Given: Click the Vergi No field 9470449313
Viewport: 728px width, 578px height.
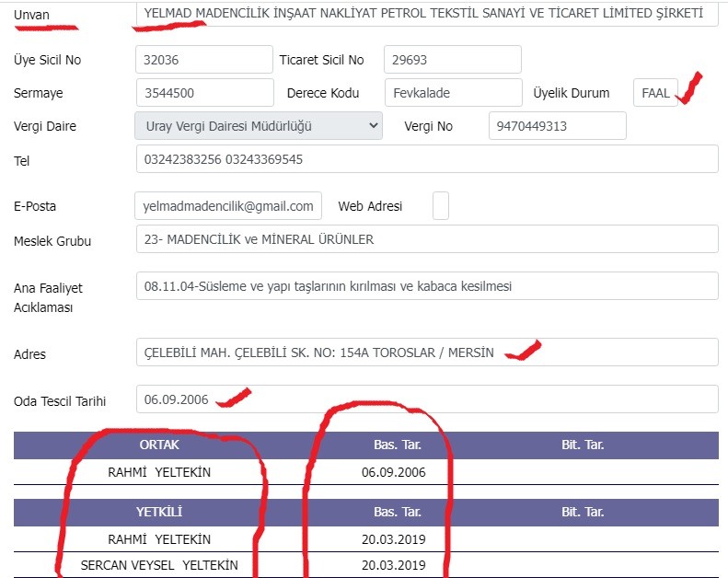Looking at the screenshot, I should pos(558,126).
